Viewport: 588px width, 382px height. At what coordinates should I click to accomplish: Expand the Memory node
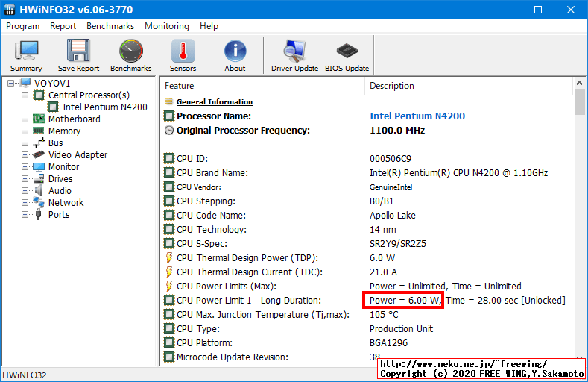point(25,131)
